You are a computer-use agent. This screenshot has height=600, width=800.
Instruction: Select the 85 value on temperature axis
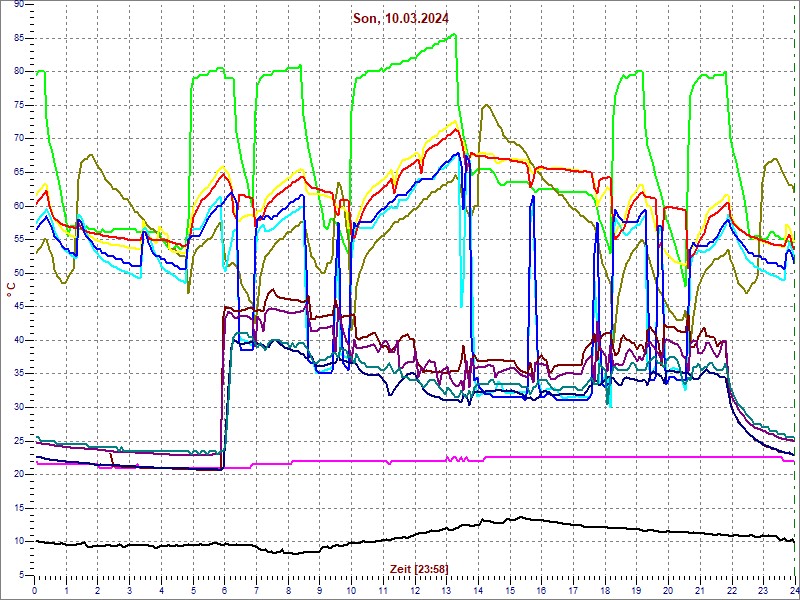pyautogui.click(x=19, y=38)
